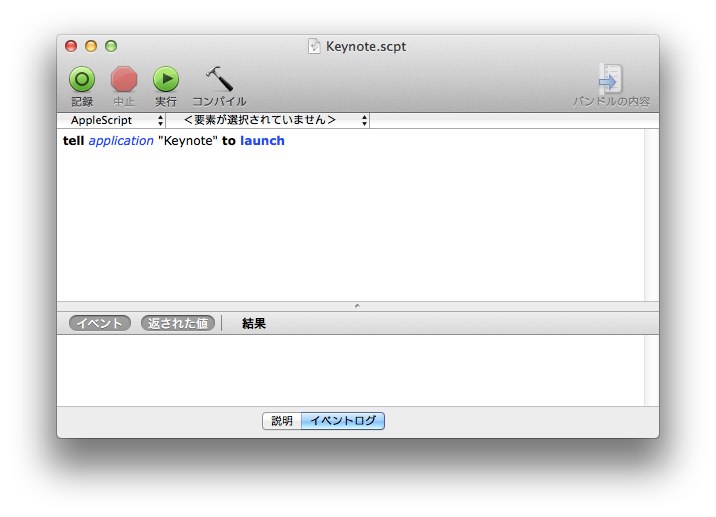Image resolution: width=716 pixels, height=517 pixels.
Task: Open the AppleScript language dropdown
Action: click(x=111, y=120)
